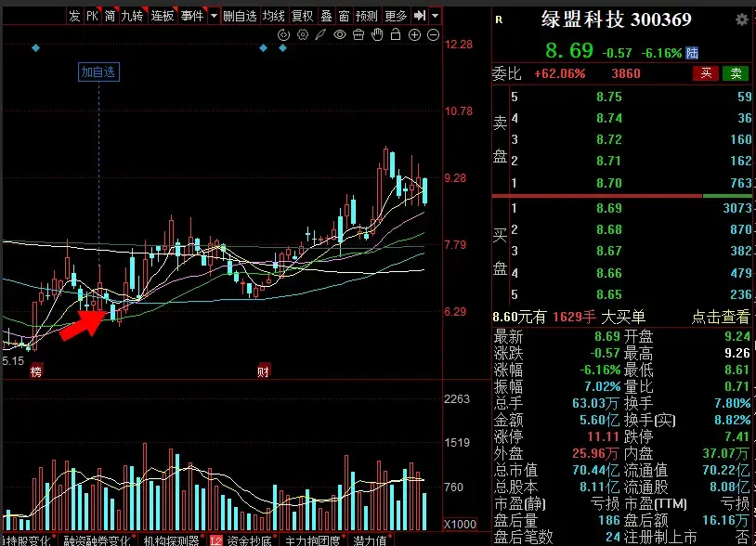Toggle the 预测 forecast feature
Viewport: 756px width, 546px height.
[x=367, y=16]
